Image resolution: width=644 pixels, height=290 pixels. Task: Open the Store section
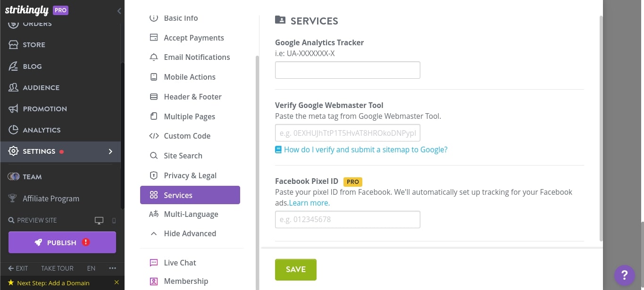[x=33, y=45]
